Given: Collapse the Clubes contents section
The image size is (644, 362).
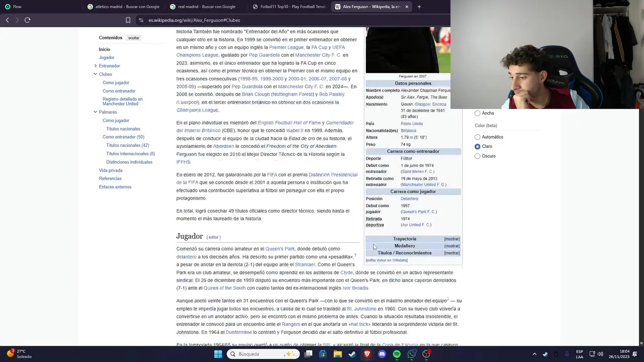Looking at the screenshot, I should [95, 74].
